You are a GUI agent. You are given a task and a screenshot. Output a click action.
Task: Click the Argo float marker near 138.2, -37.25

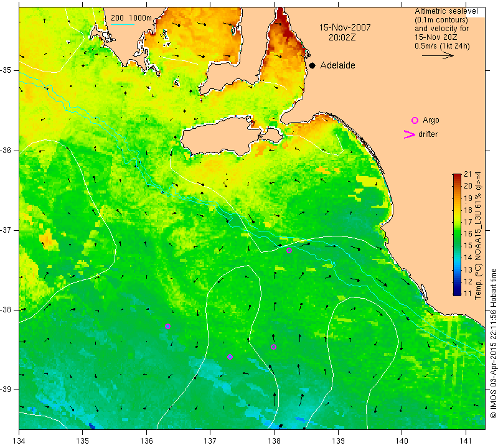pyautogui.click(x=289, y=251)
